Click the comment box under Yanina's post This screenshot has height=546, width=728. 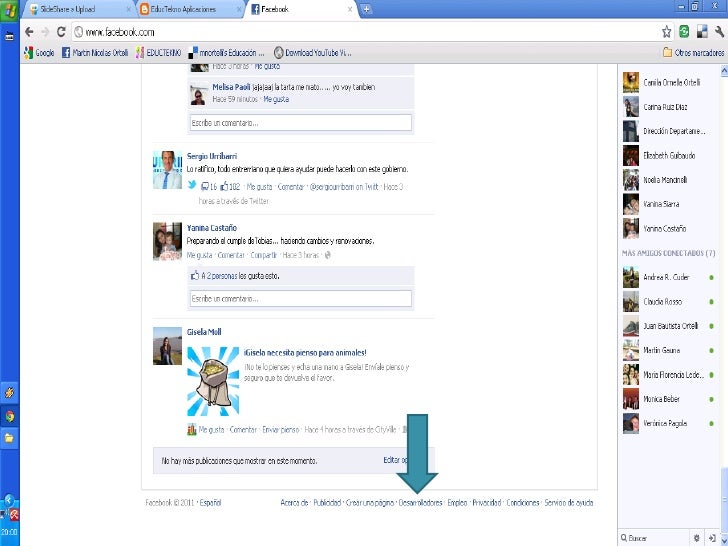301,299
